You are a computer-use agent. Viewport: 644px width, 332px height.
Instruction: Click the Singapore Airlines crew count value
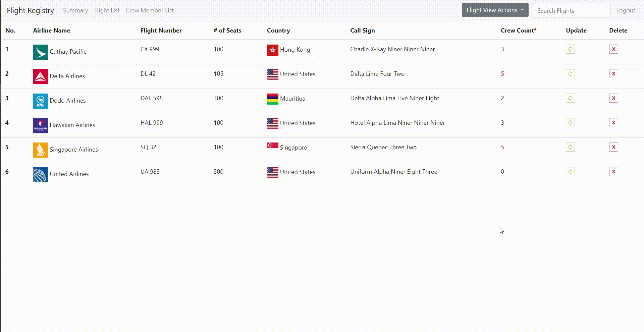click(502, 147)
